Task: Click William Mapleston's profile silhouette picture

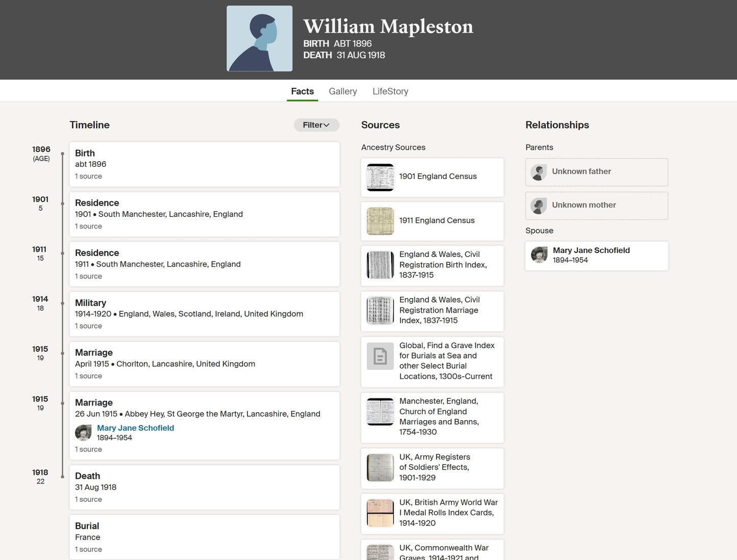Action: pos(259,39)
